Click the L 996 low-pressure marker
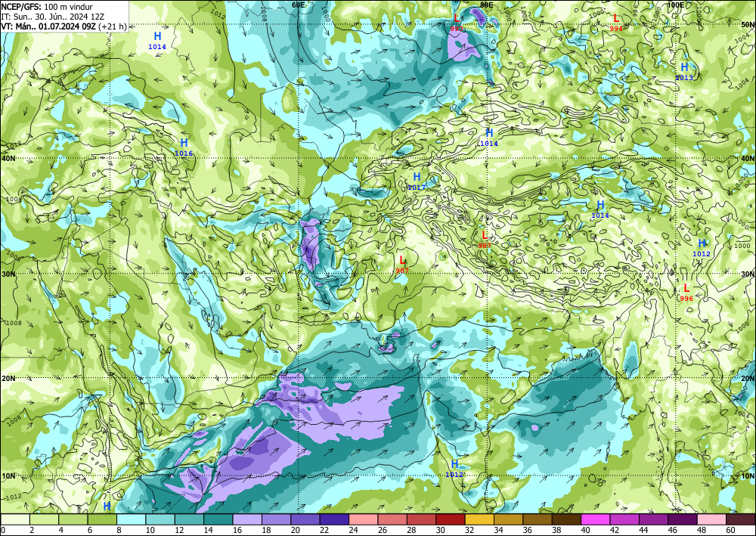 click(x=686, y=292)
